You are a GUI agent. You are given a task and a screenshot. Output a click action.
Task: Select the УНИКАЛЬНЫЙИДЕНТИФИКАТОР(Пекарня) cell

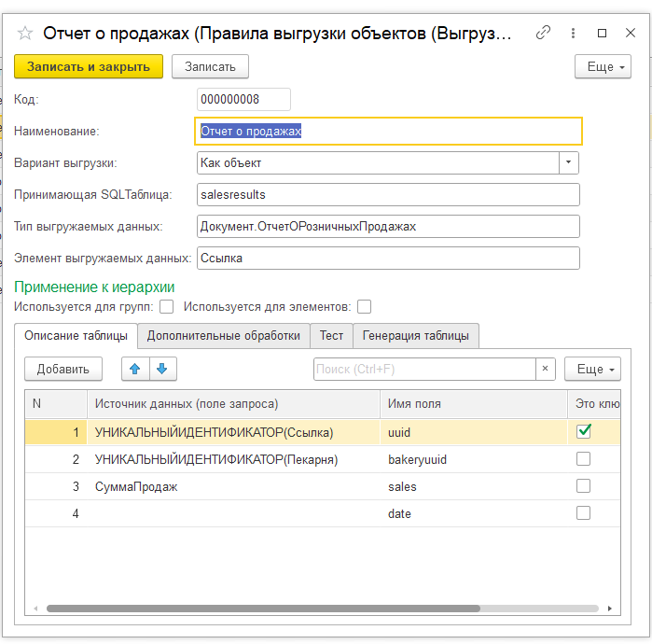tap(234, 459)
